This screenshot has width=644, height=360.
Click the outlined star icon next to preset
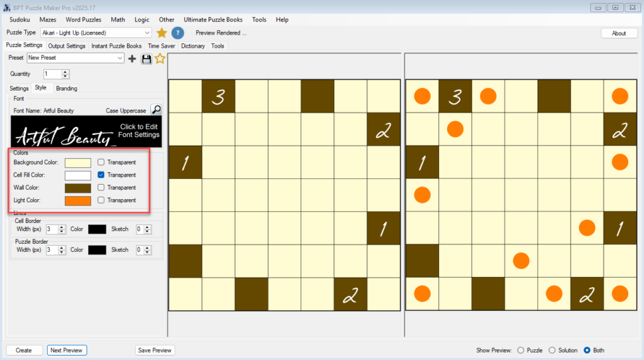[160, 58]
